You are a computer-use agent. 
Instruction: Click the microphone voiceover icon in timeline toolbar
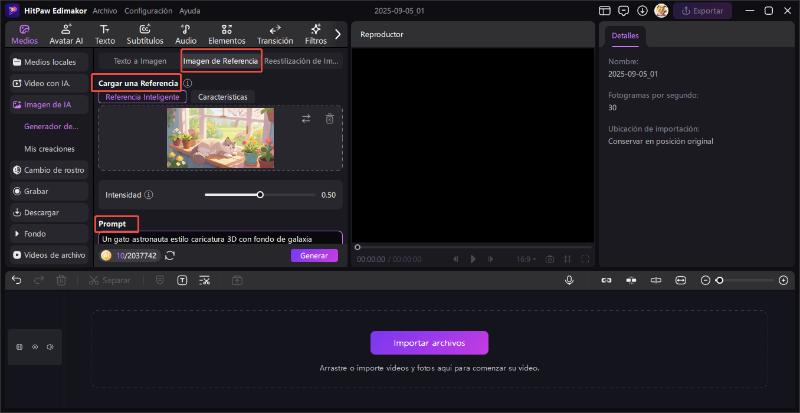(x=569, y=280)
